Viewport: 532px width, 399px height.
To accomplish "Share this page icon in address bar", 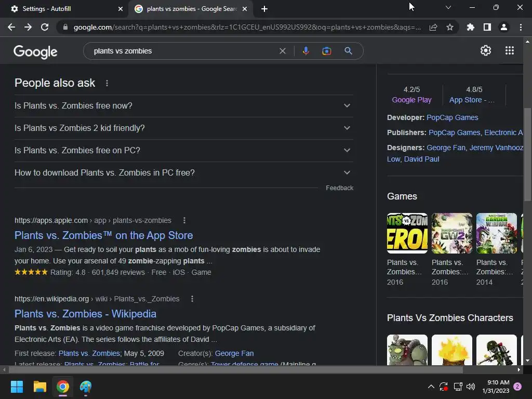I will click(433, 27).
